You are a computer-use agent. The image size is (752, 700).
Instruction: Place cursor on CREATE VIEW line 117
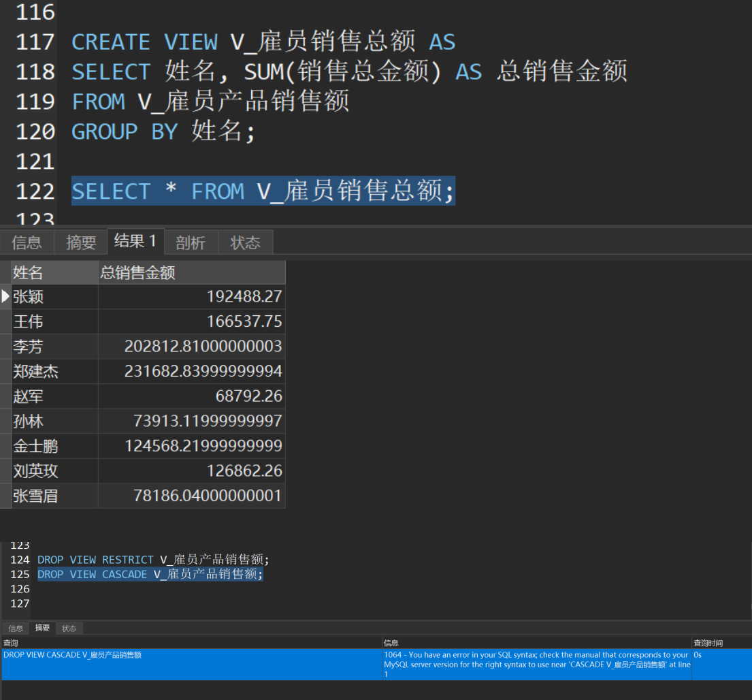coord(263,42)
